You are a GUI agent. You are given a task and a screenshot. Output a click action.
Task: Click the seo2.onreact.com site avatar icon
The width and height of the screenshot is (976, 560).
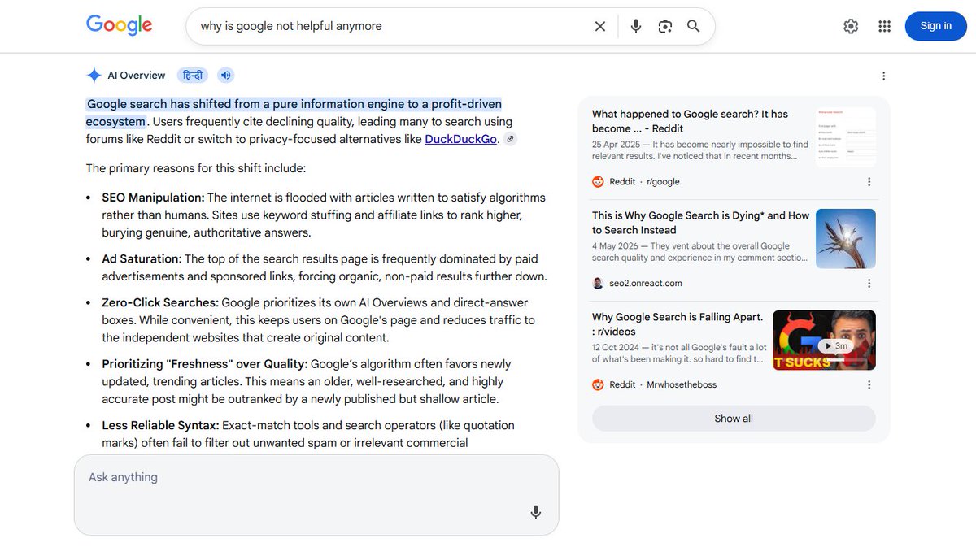(x=599, y=284)
